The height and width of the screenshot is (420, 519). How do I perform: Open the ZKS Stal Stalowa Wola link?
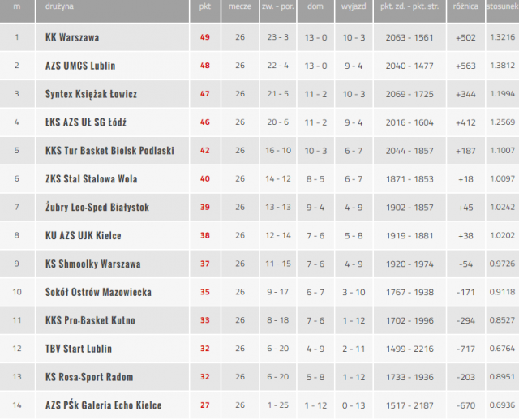[92, 179]
